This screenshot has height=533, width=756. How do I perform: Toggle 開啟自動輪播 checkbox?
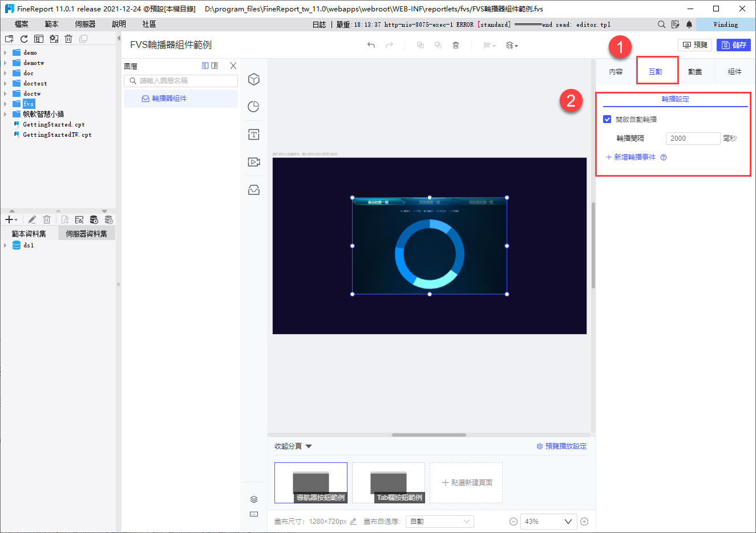(607, 119)
